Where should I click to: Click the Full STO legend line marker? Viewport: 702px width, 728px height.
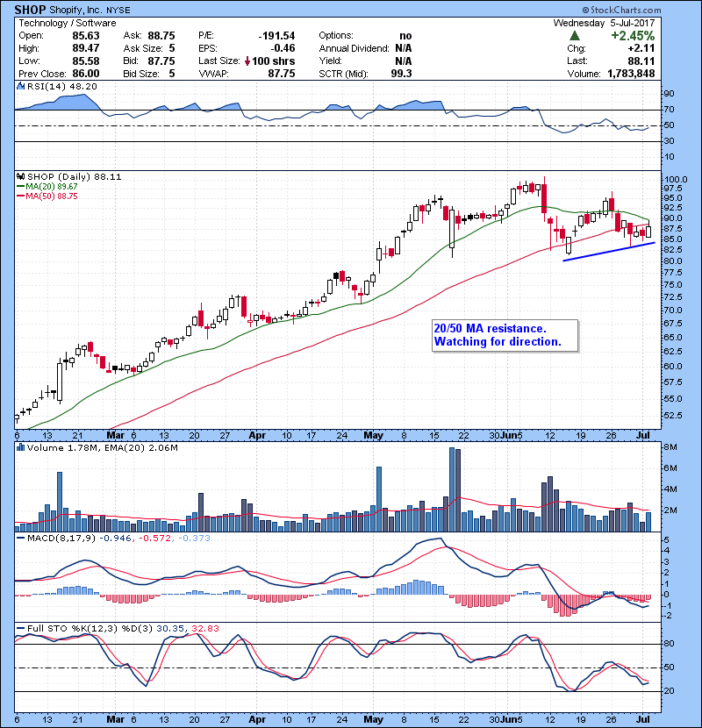[x=21, y=628]
